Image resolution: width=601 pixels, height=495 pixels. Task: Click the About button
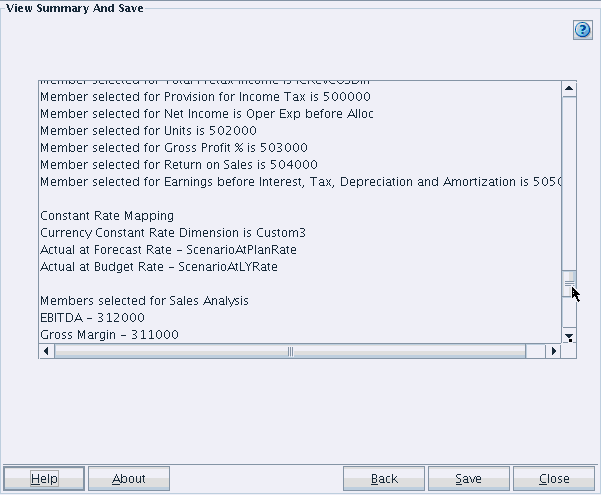click(129, 479)
